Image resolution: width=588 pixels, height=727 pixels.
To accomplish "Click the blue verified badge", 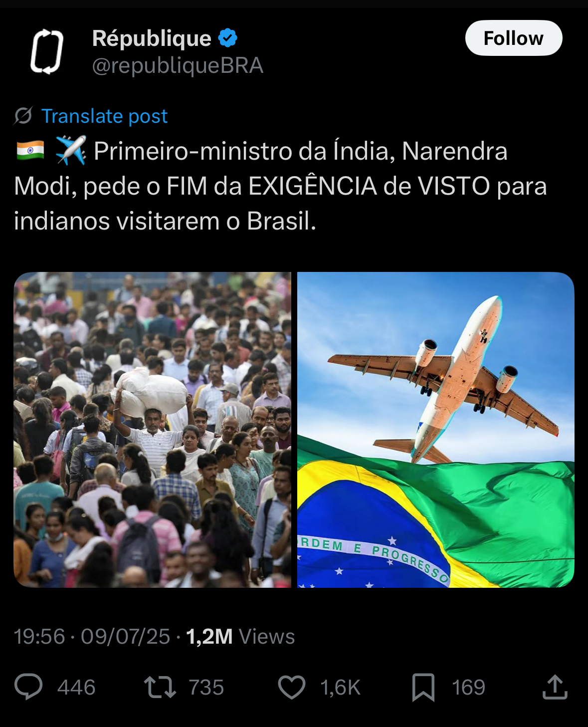I will coord(228,38).
